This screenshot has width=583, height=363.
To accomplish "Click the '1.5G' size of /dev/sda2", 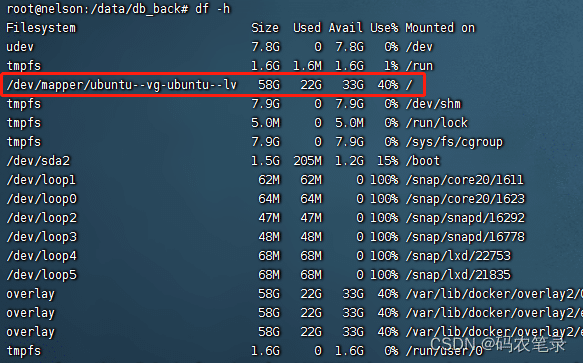I will pyautogui.click(x=265, y=161).
